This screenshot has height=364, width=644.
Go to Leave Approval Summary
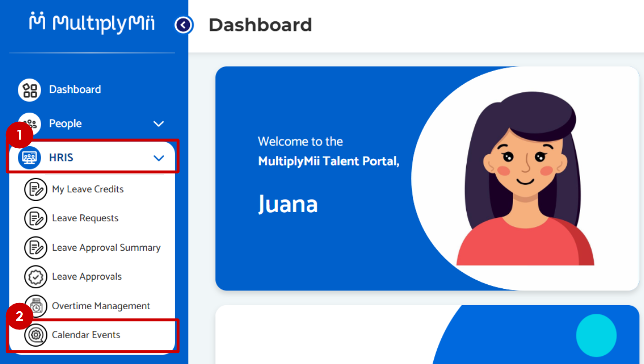click(106, 247)
